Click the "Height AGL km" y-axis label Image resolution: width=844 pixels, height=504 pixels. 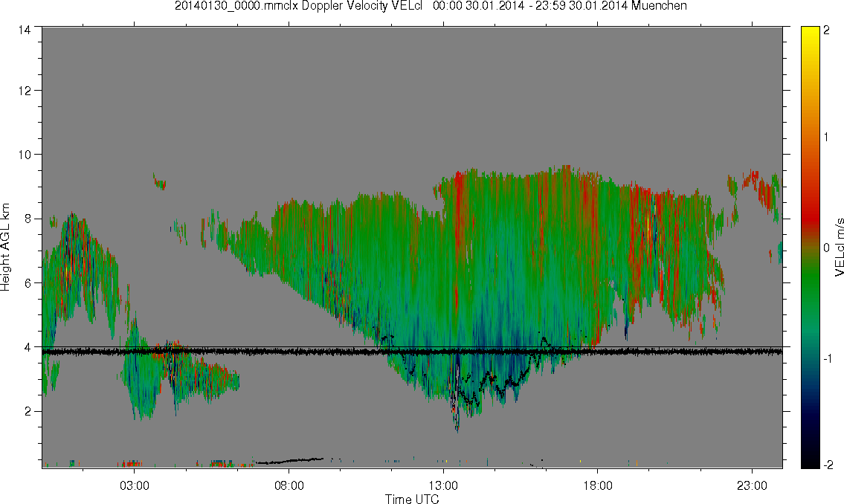[x=5, y=248]
